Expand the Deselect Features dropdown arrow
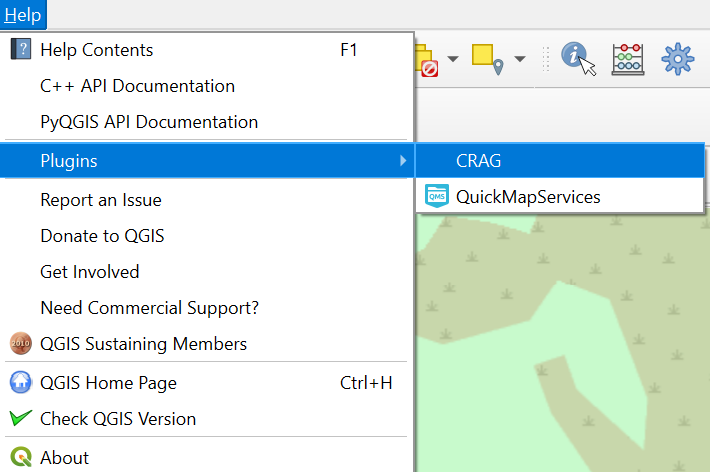Screen dimensions: 710x472 point(453,59)
